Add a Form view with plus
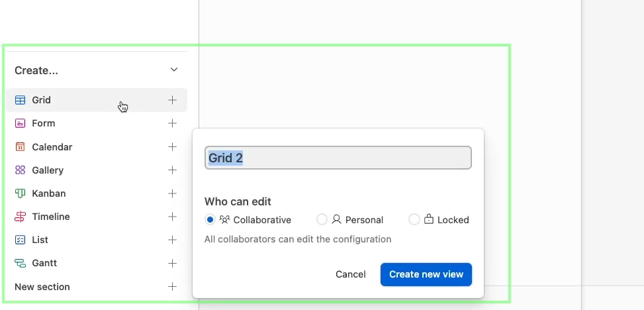 click(x=172, y=123)
